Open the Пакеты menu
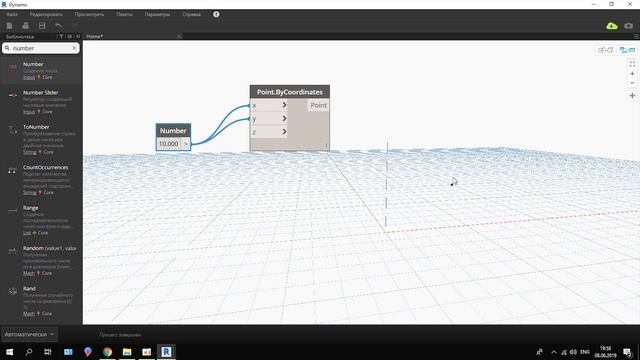This screenshot has height=360, width=640. coord(124,14)
